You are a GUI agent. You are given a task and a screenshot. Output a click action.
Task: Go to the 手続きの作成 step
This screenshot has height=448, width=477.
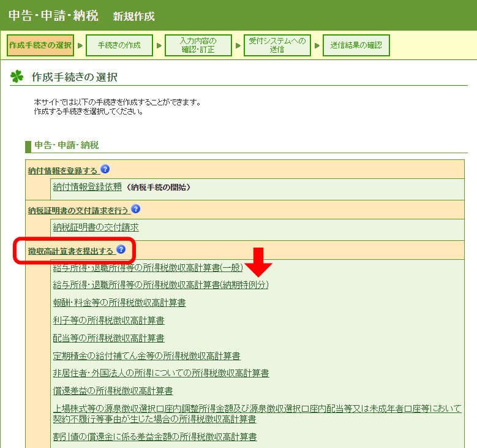coord(119,45)
